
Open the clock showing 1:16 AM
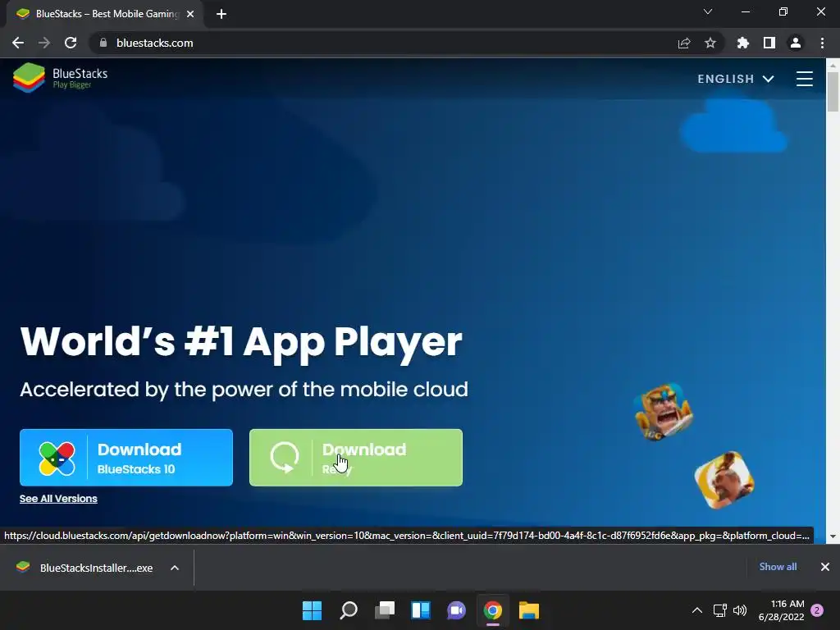tap(781, 610)
